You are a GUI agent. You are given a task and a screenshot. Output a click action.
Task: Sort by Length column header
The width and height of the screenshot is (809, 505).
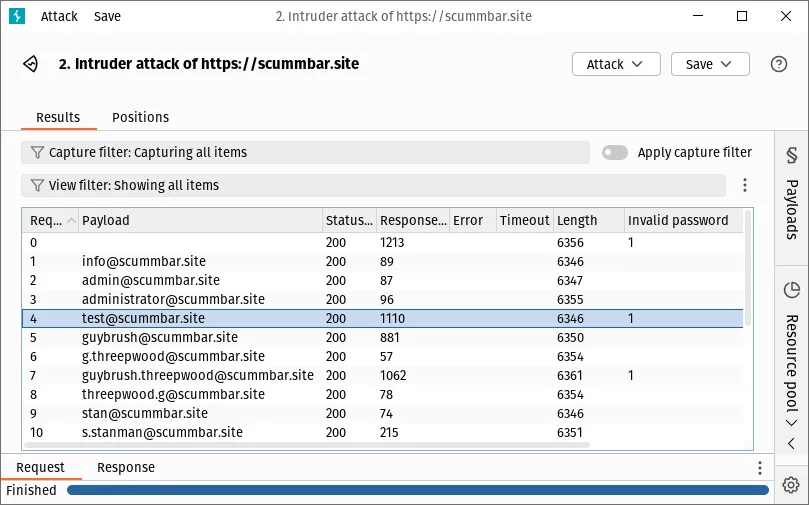tap(589, 221)
